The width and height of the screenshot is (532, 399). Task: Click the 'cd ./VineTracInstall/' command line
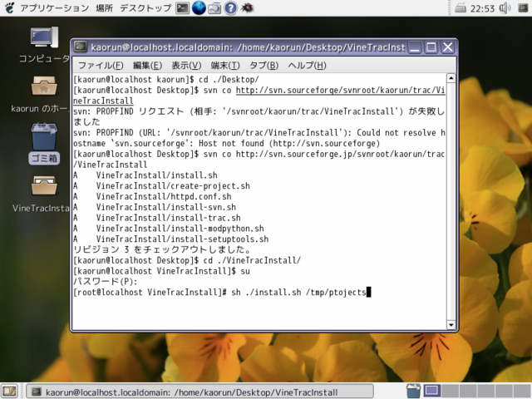[252, 260]
